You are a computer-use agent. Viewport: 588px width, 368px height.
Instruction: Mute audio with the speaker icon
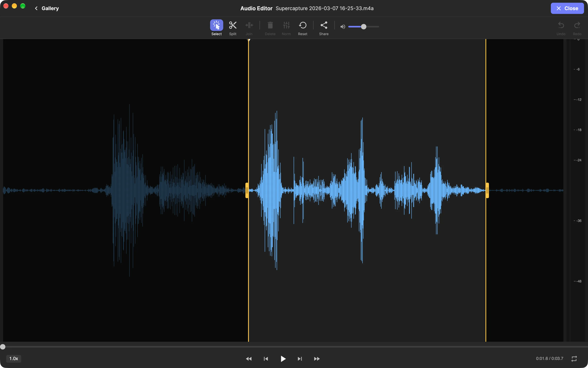point(343,27)
